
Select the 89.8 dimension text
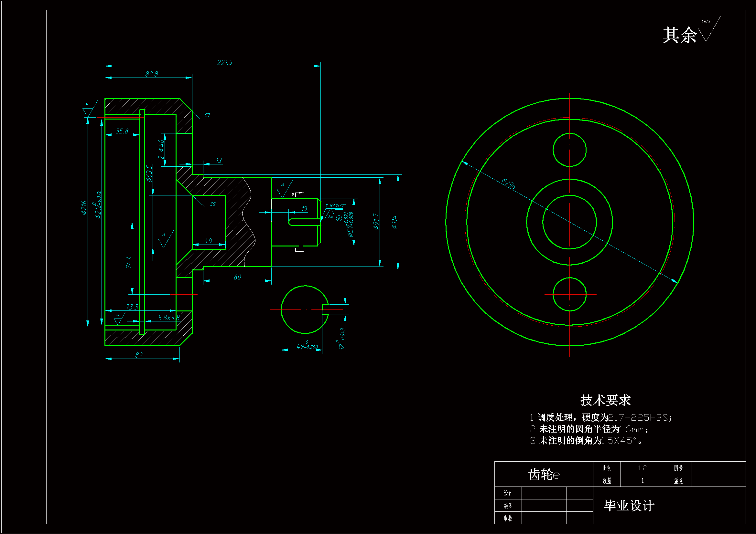coord(151,74)
